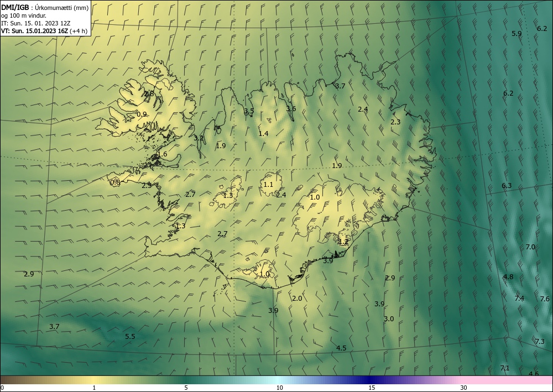Image resolution: width=553 pixels, height=392 pixels.
Task: Click the 2.8 value in the Westfjords
Action: [149, 93]
